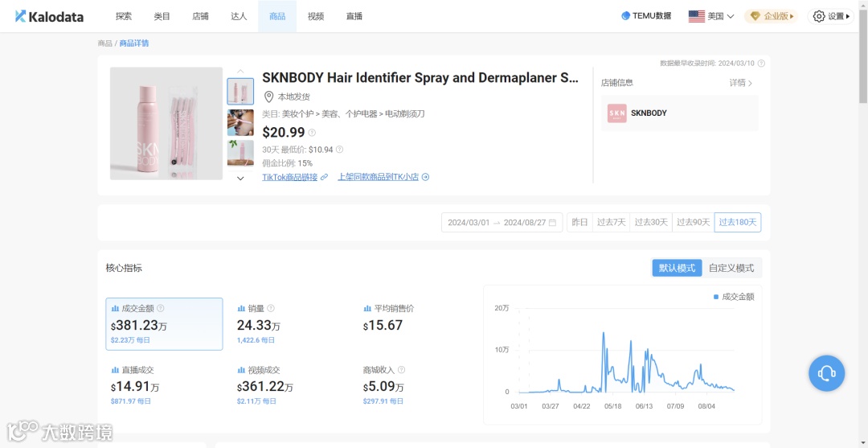
Task: Open the 探索 nav tab
Action: (x=124, y=16)
